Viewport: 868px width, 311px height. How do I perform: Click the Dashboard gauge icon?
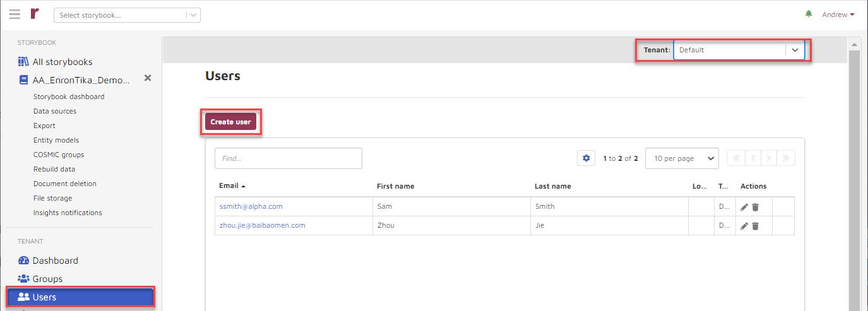[x=23, y=261]
